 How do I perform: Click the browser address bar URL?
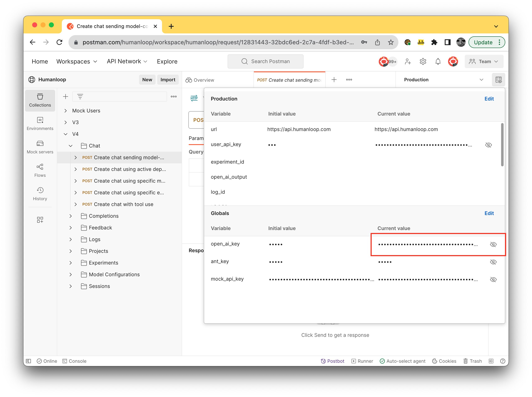(x=218, y=42)
